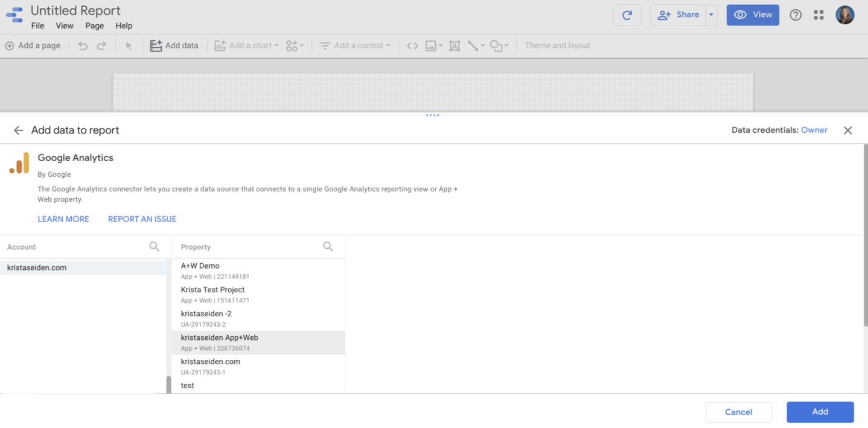Expand the line tool dropdown arrow
Screen dimensions: 868x428
483,45
